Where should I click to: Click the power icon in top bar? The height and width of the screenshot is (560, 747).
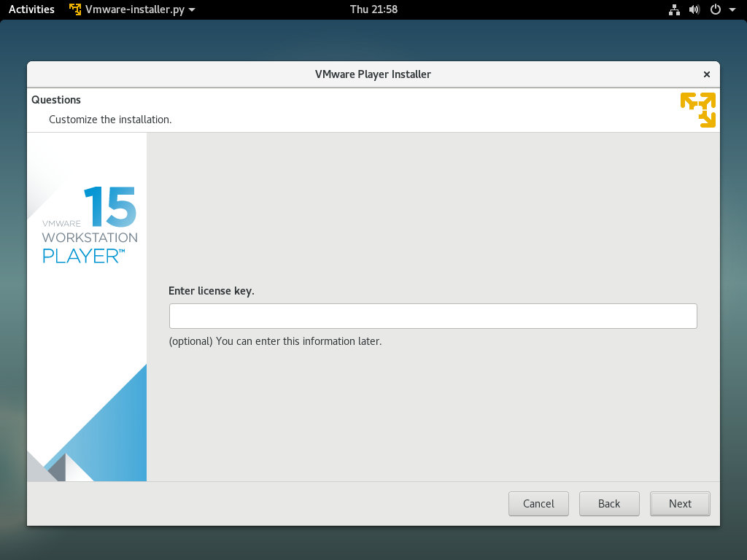(715, 9)
